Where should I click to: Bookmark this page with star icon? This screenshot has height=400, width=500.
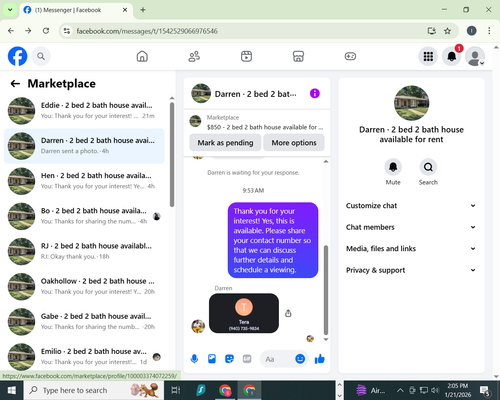[447, 31]
